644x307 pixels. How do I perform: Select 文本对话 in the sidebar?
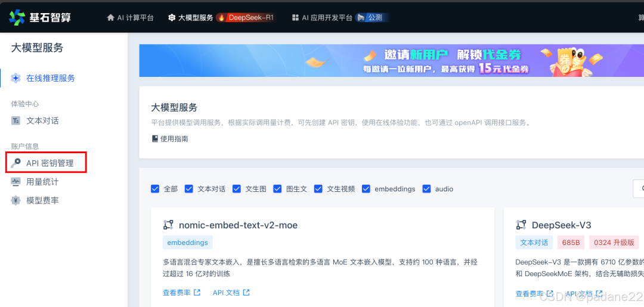(x=42, y=120)
